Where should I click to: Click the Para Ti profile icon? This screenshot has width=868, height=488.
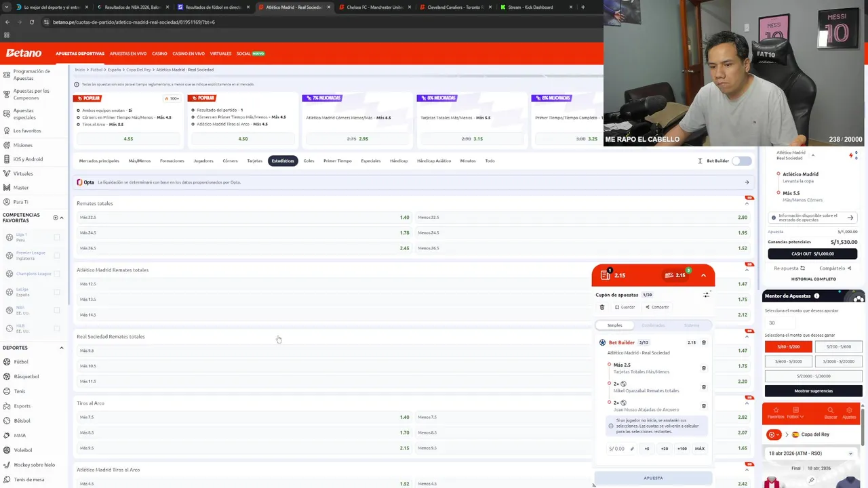[7, 202]
